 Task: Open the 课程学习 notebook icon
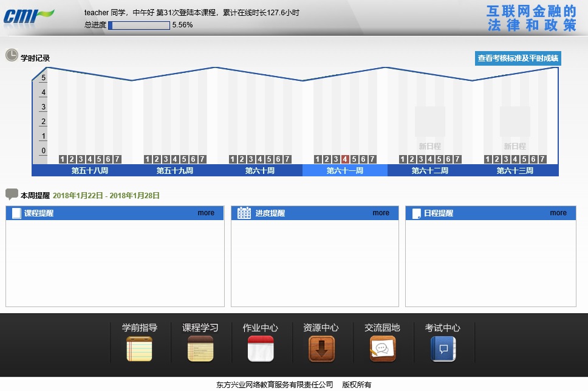tap(200, 348)
